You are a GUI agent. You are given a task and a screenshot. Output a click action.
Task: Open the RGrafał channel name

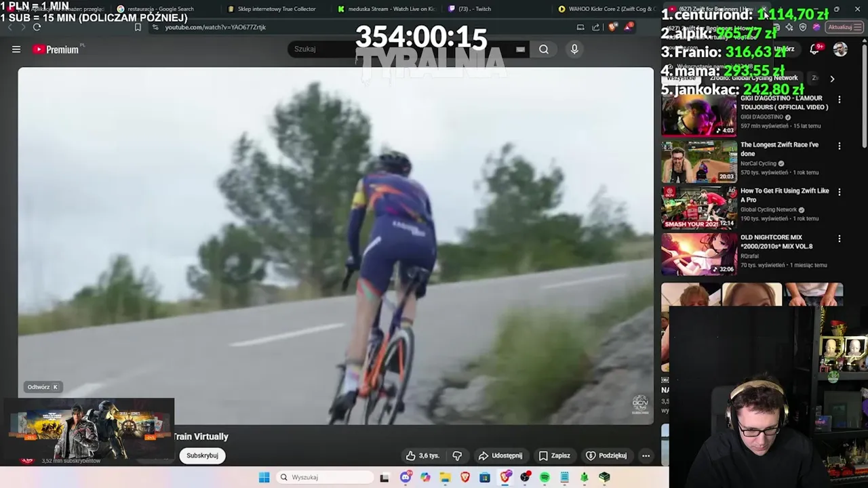coord(750,256)
